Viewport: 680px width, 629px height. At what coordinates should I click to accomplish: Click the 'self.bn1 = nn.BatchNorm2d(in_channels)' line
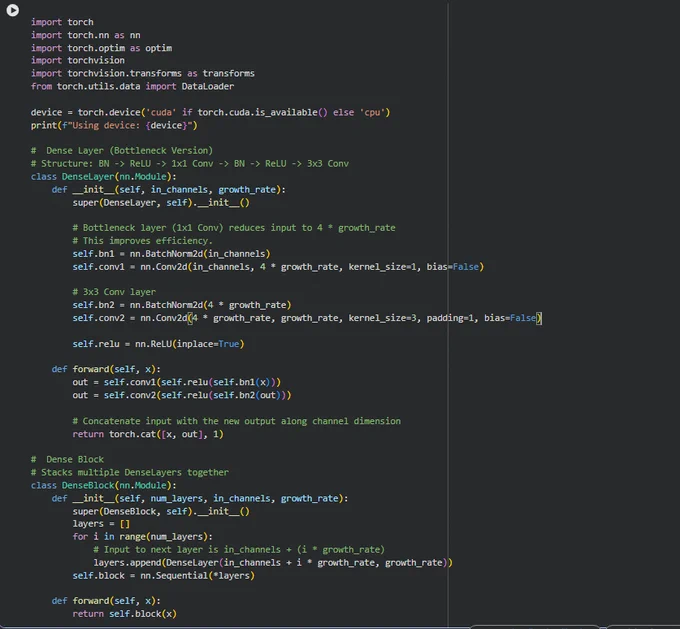[x=171, y=254]
